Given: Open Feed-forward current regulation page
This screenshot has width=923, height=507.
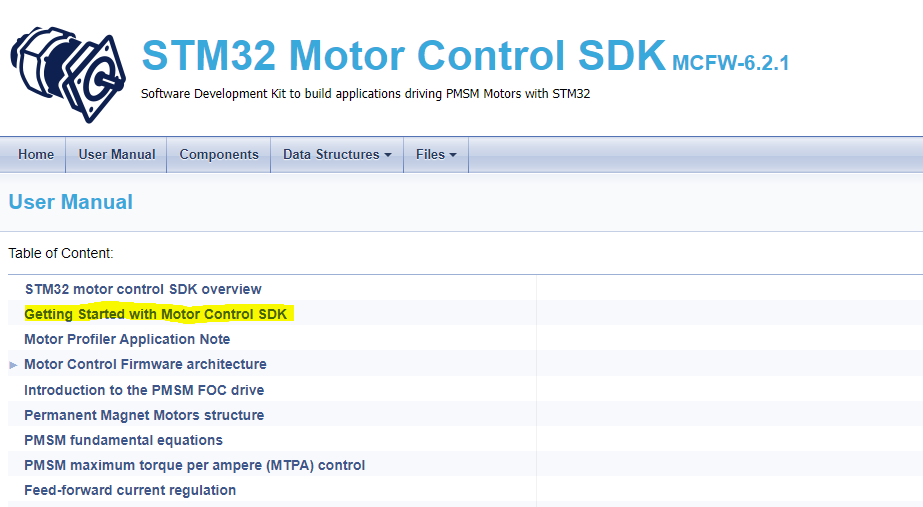Looking at the screenshot, I should tap(130, 490).
